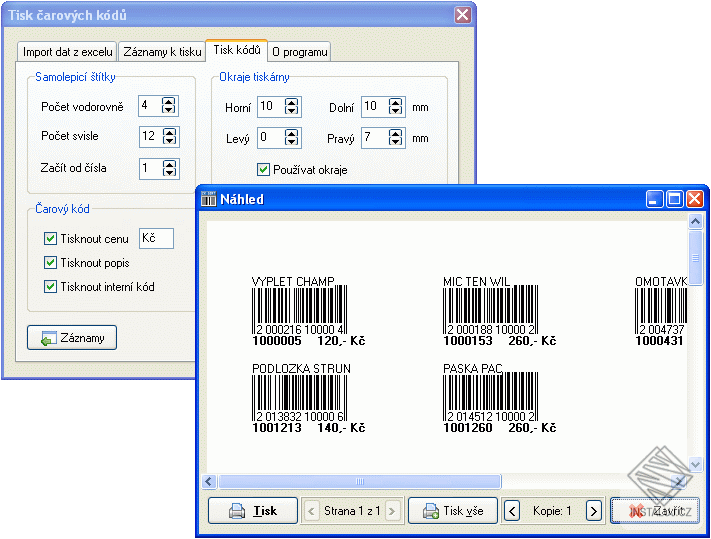This screenshot has width=711, height=539.
Task: Increase copy count with right arrow
Action: [x=593, y=511]
